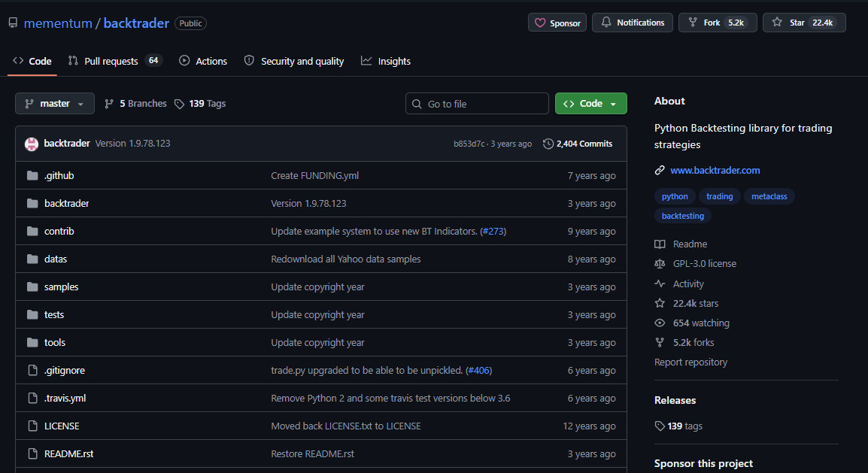Image resolution: width=868 pixels, height=473 pixels.
Task: Click the Go to file search field
Action: click(477, 104)
